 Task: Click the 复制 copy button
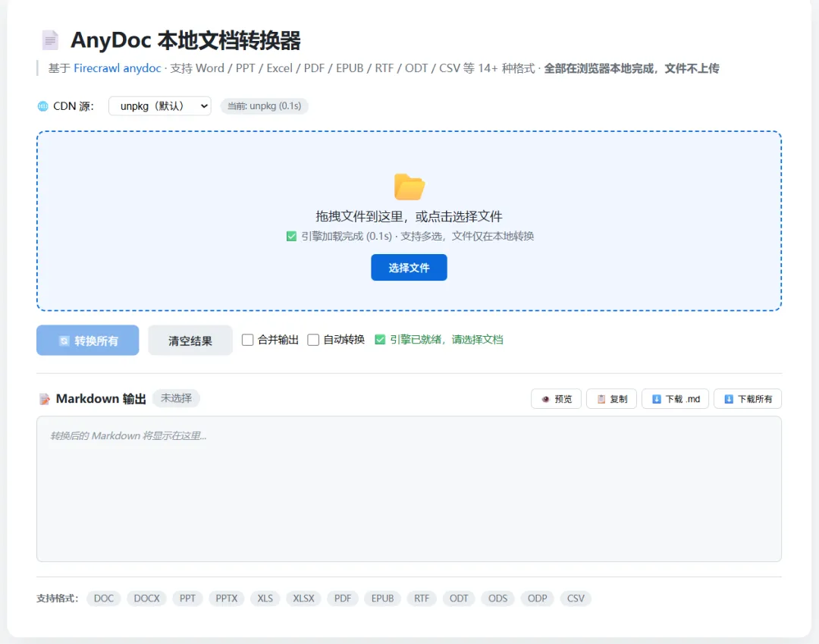(x=612, y=399)
